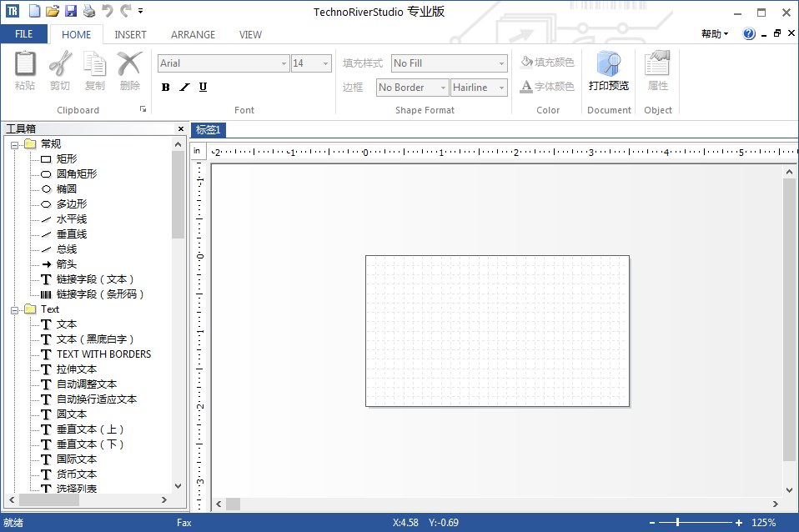The width and height of the screenshot is (799, 532).
Task: Open the FILE menu
Action: (x=24, y=34)
